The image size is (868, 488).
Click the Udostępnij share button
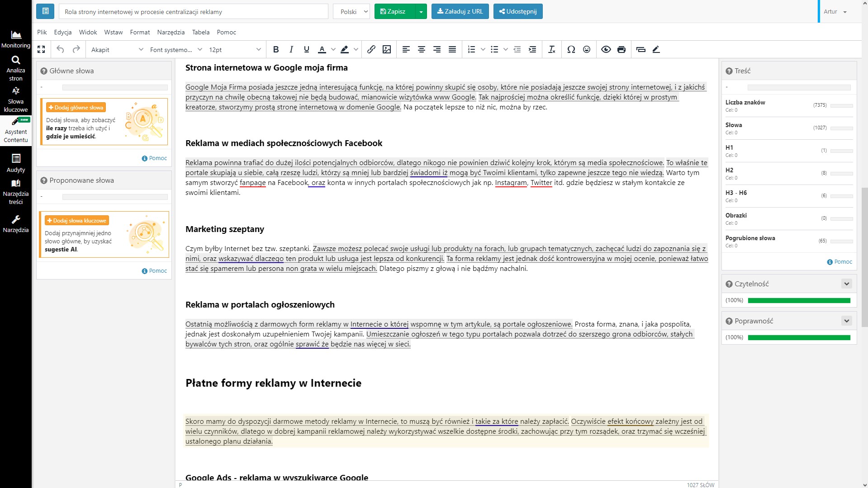point(518,11)
